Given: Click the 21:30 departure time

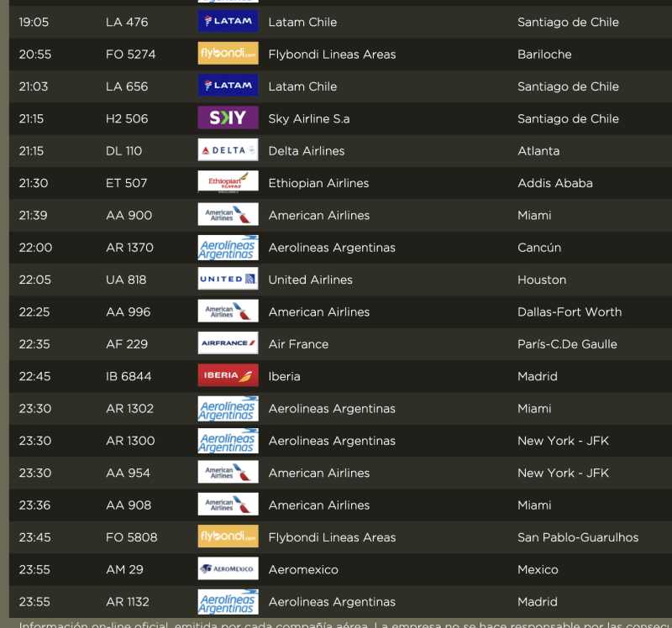Looking at the screenshot, I should (34, 183).
